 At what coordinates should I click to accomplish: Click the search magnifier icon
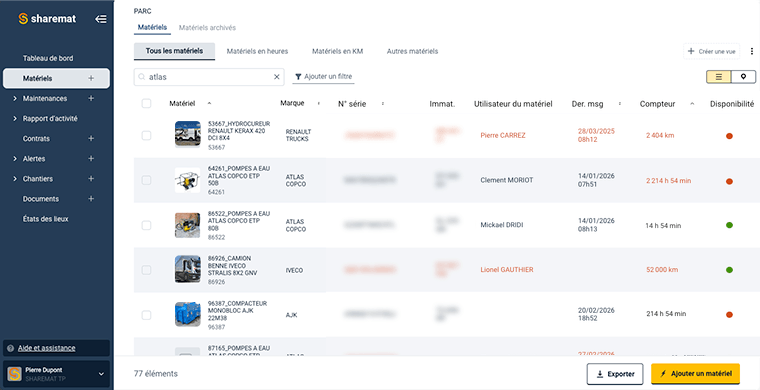(x=142, y=77)
